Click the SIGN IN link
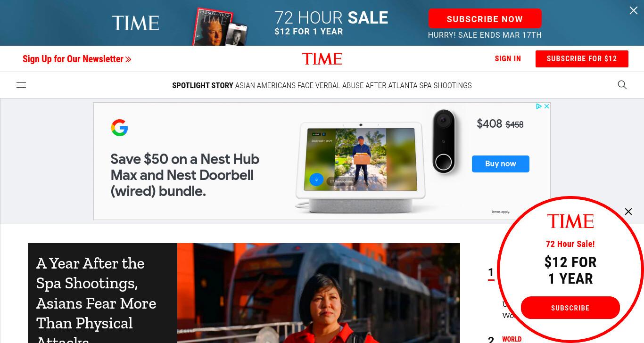Screen dimensions: 644x343 508,59
